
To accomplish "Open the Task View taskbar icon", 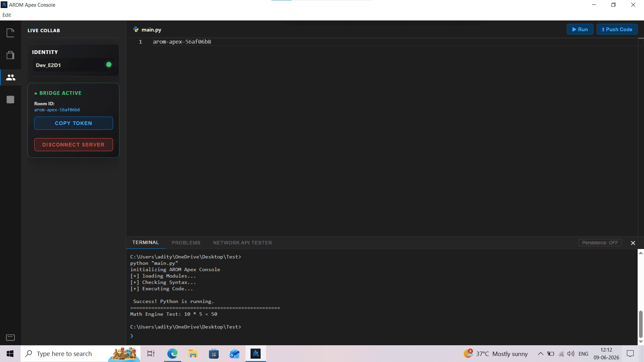I will 151,354.
